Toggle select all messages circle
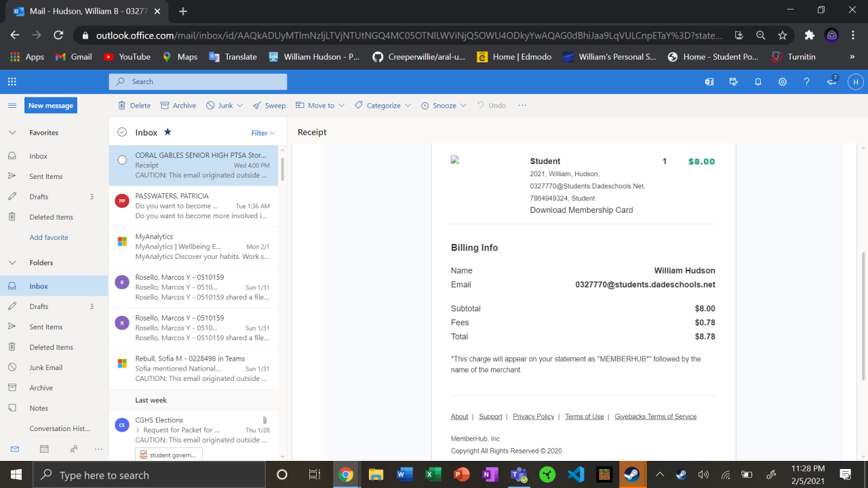The width and height of the screenshot is (868, 488). point(122,132)
